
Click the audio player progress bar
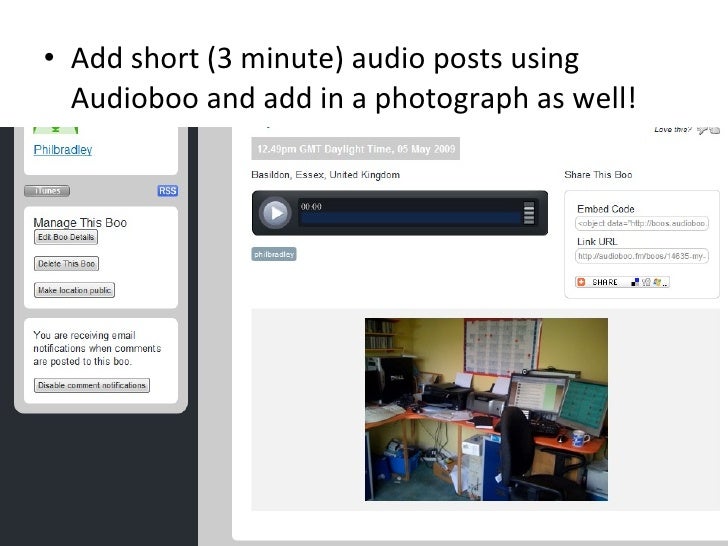(x=410, y=218)
